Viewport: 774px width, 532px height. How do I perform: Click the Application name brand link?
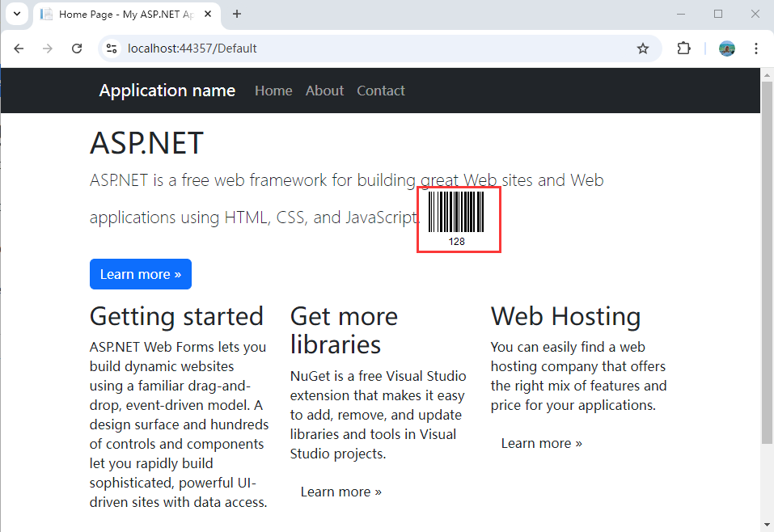[167, 91]
